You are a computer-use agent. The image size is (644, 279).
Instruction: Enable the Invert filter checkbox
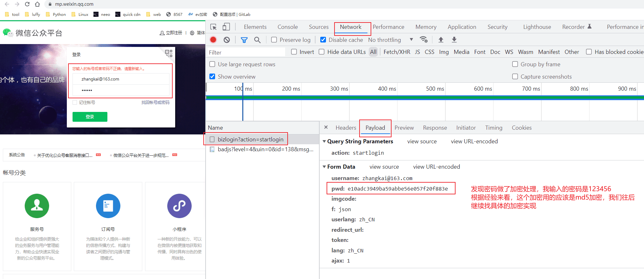click(294, 52)
